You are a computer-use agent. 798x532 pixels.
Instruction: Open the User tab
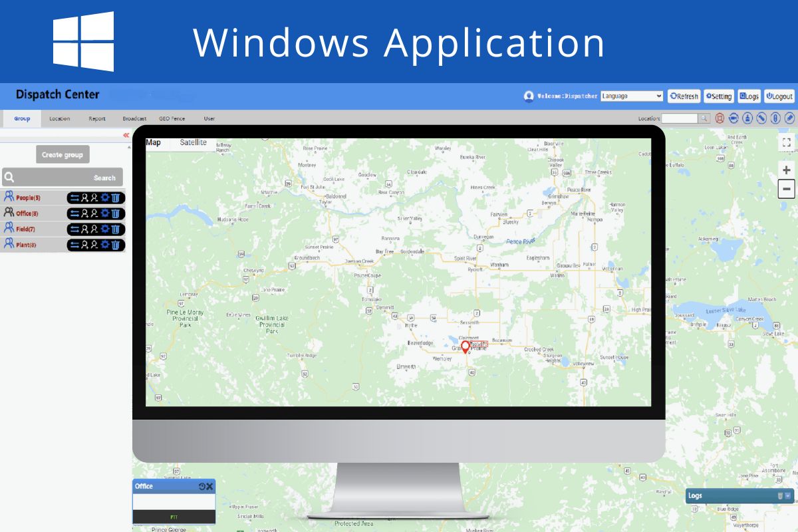point(209,118)
